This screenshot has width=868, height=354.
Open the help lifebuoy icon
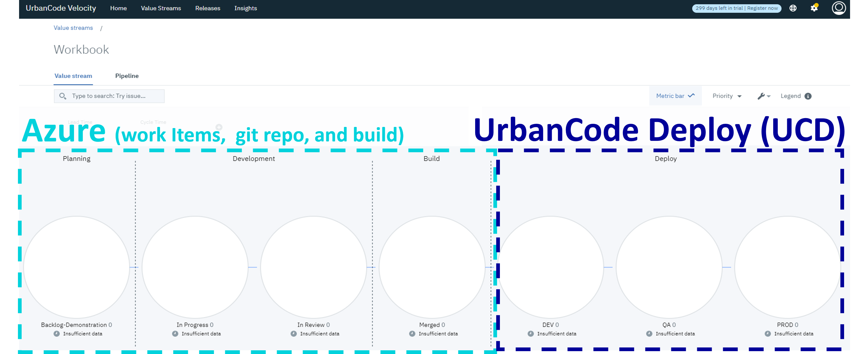(793, 8)
